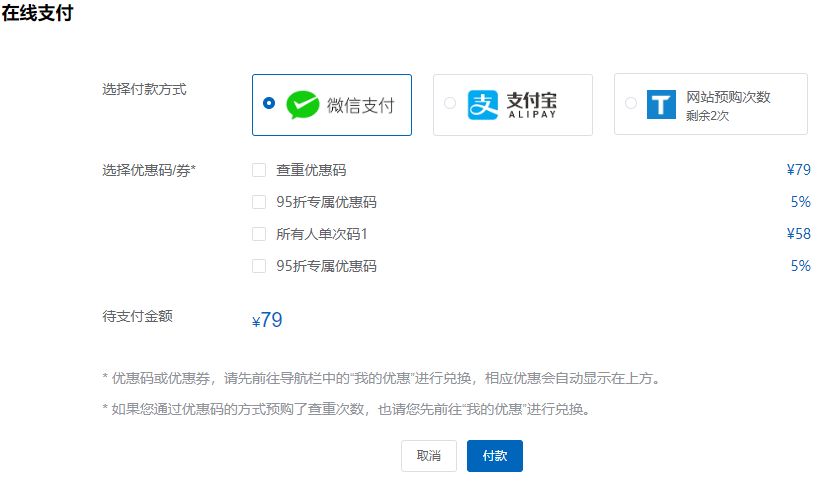This screenshot has height=493, width=832.
Task: Click the 在线支付 page heading
Action: (37, 13)
